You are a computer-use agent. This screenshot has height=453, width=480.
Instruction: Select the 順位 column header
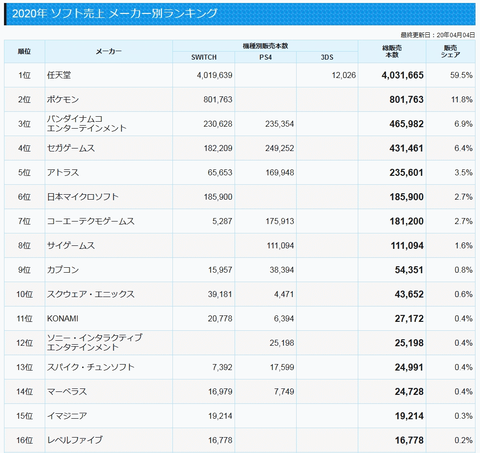pos(24,51)
